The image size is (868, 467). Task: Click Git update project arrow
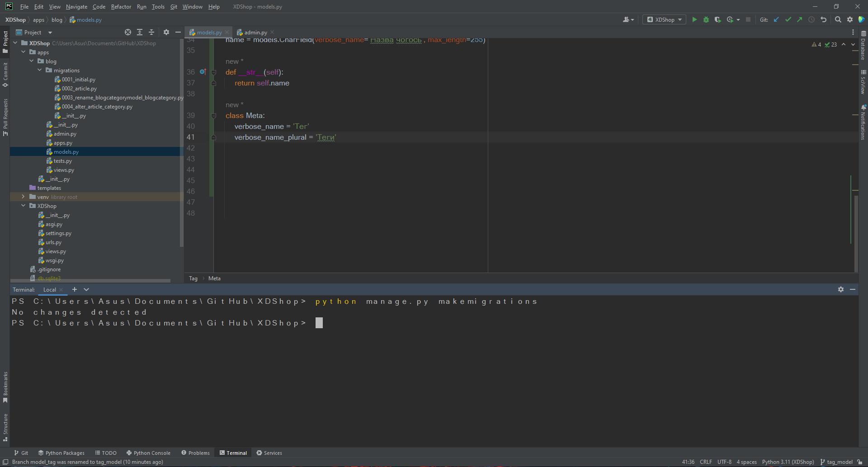pos(776,20)
